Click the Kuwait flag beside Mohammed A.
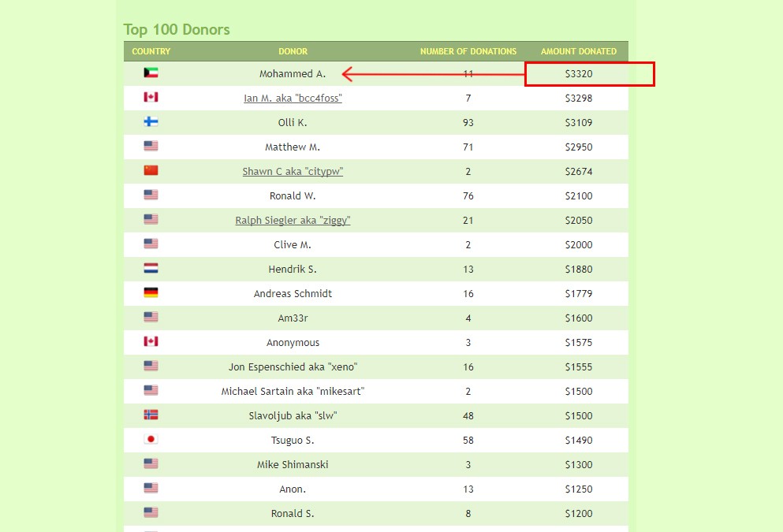 click(151, 73)
